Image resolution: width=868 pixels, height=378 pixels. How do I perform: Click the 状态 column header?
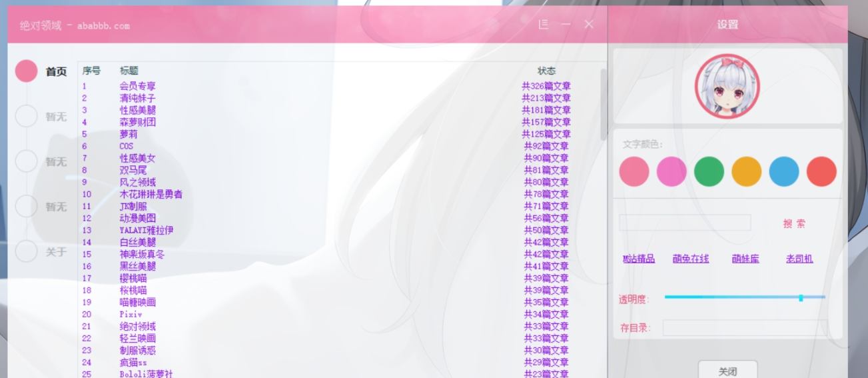[546, 71]
